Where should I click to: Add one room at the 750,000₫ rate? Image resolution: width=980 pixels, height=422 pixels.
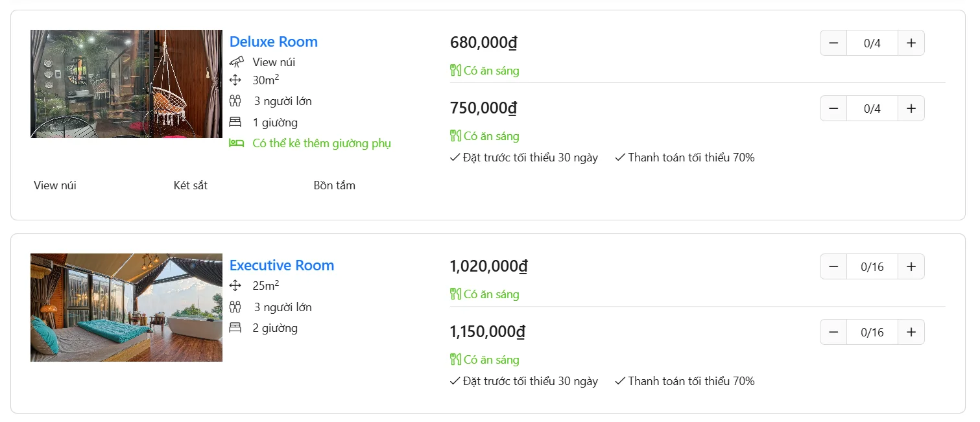(911, 109)
